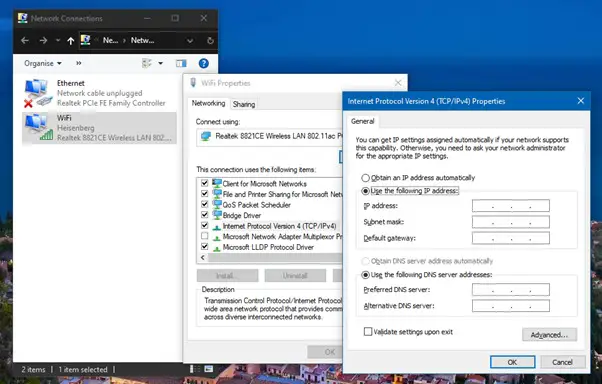The height and width of the screenshot is (384, 602).
Task: Click forward arrow in Network Connections
Action: [x=43, y=40]
